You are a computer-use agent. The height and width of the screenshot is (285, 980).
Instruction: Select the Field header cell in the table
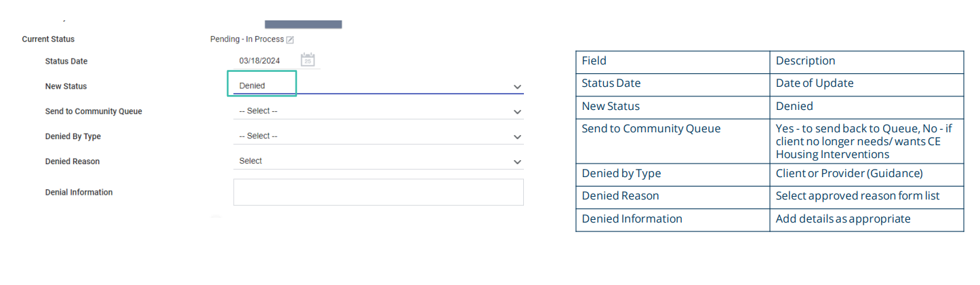click(x=672, y=62)
